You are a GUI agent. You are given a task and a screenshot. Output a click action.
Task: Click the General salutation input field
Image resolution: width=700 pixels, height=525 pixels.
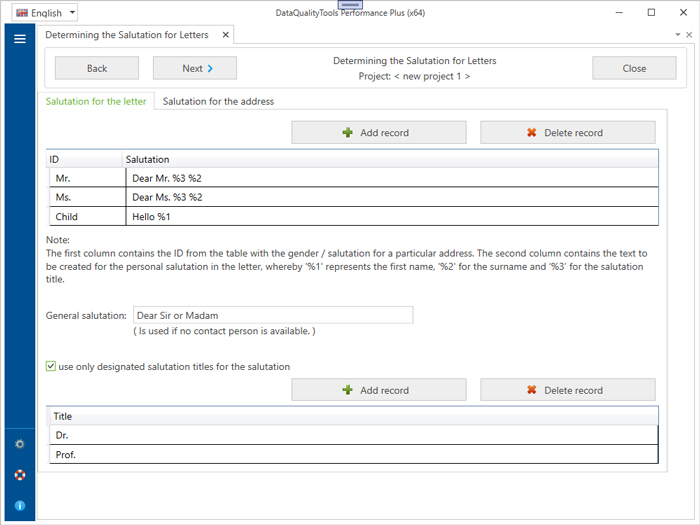pyautogui.click(x=273, y=315)
